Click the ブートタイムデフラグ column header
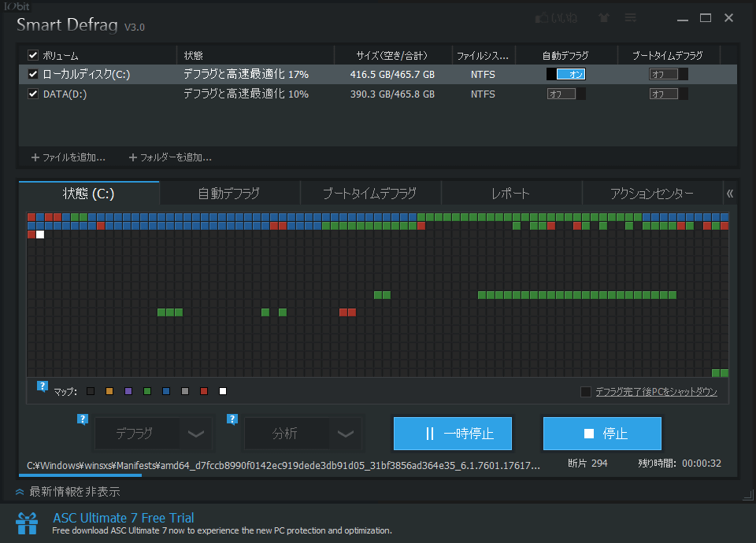Image resolution: width=756 pixels, height=543 pixels. tap(668, 55)
